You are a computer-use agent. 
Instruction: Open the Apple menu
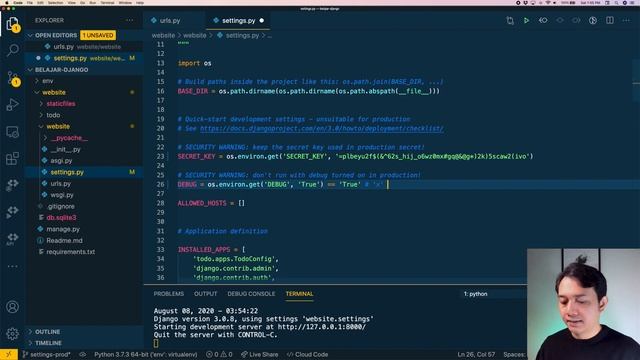click(x=7, y=2)
